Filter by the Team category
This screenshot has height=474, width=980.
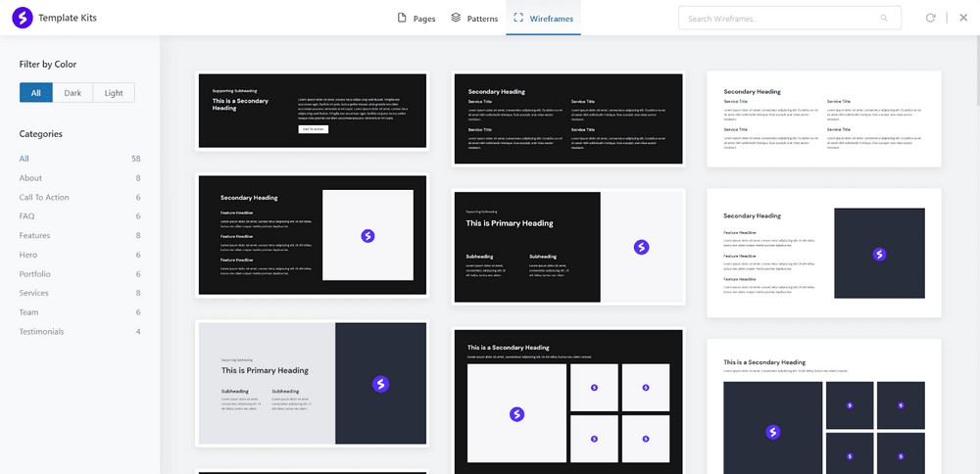point(80,312)
